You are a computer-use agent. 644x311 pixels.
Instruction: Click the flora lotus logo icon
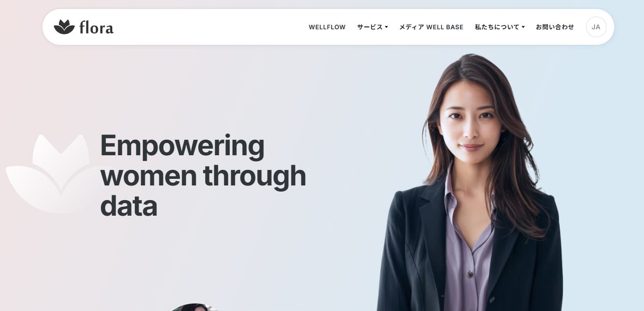(x=64, y=27)
